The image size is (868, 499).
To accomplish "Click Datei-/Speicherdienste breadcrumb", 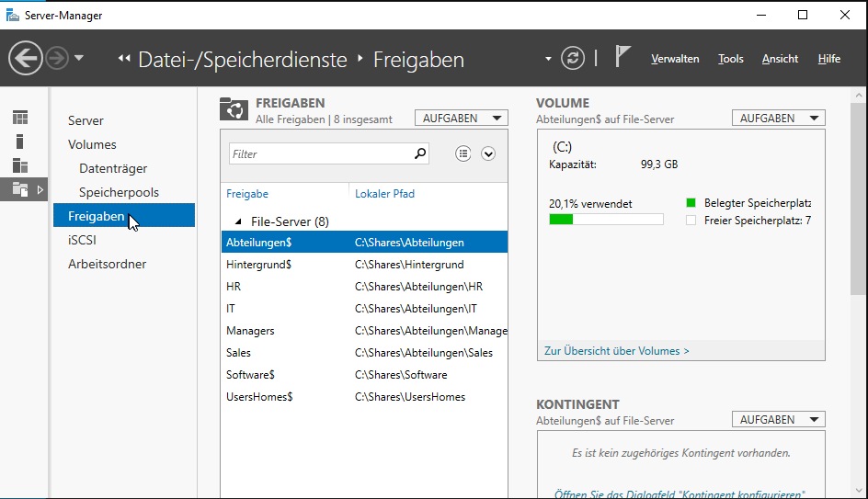I will pyautogui.click(x=243, y=60).
